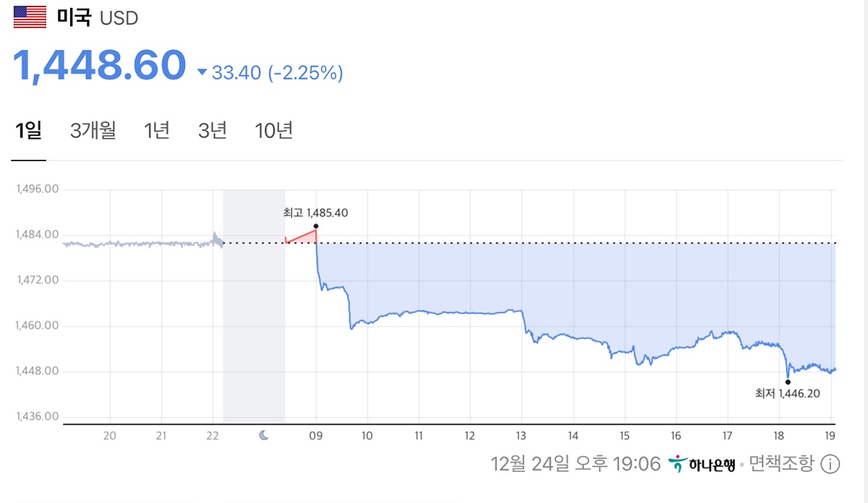Click the 1,460.00 price axis label
This screenshot has height=503, width=868.
click(36, 326)
